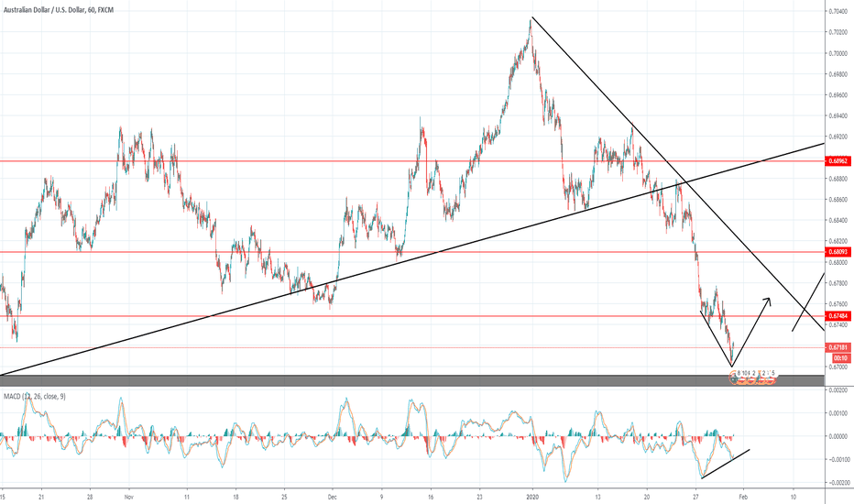The width and height of the screenshot is (854, 504).
Task: Select the 0.67484 red price tag
Action: point(838,316)
